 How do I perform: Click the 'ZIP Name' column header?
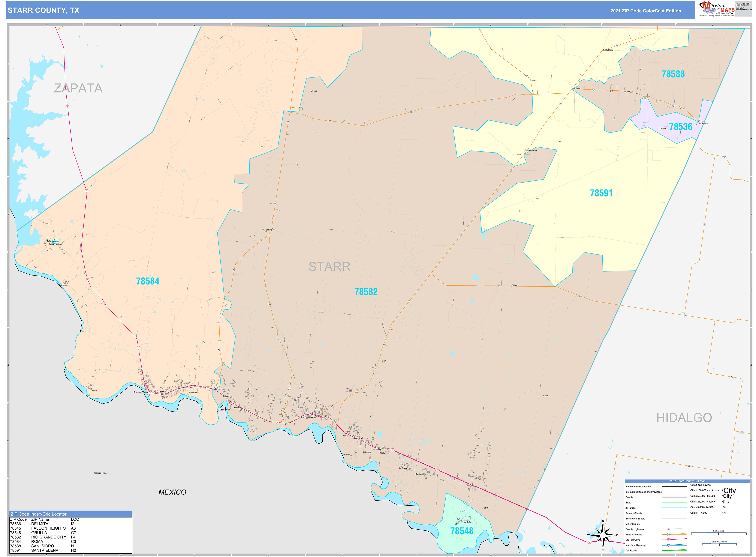click(40, 520)
